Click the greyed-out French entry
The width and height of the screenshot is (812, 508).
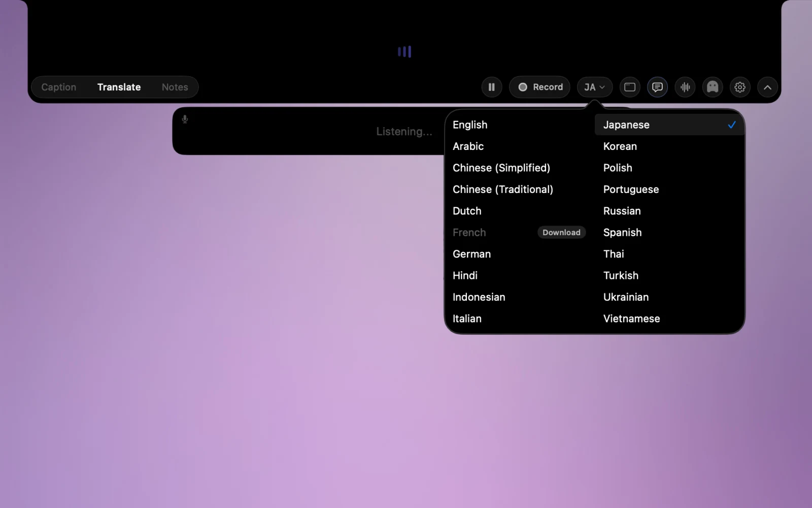469,232
